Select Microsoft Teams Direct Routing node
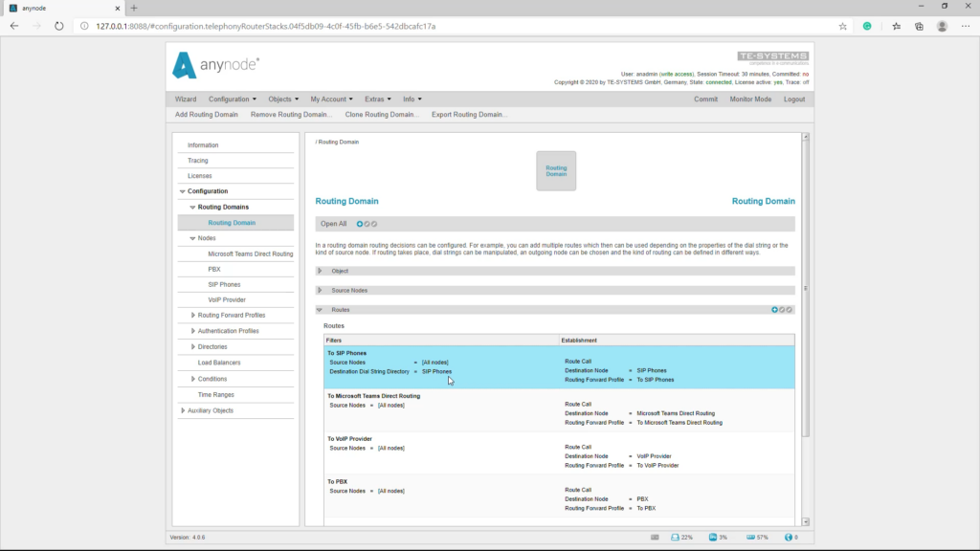The width and height of the screenshot is (980, 551). pos(250,254)
